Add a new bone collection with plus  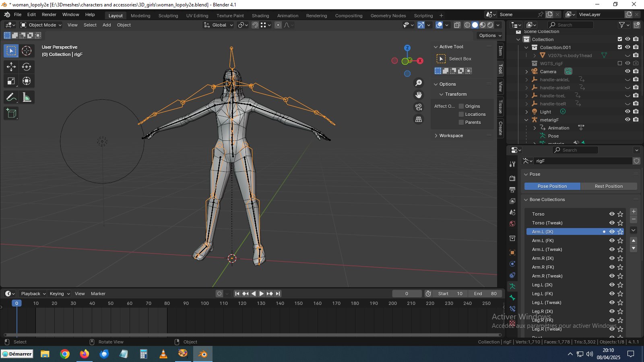(634, 212)
